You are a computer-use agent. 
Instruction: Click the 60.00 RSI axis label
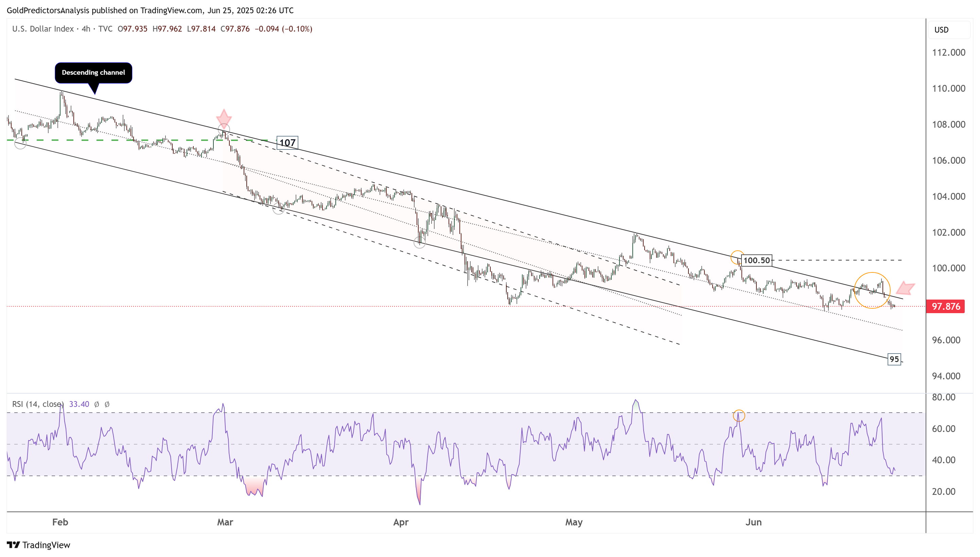click(944, 429)
